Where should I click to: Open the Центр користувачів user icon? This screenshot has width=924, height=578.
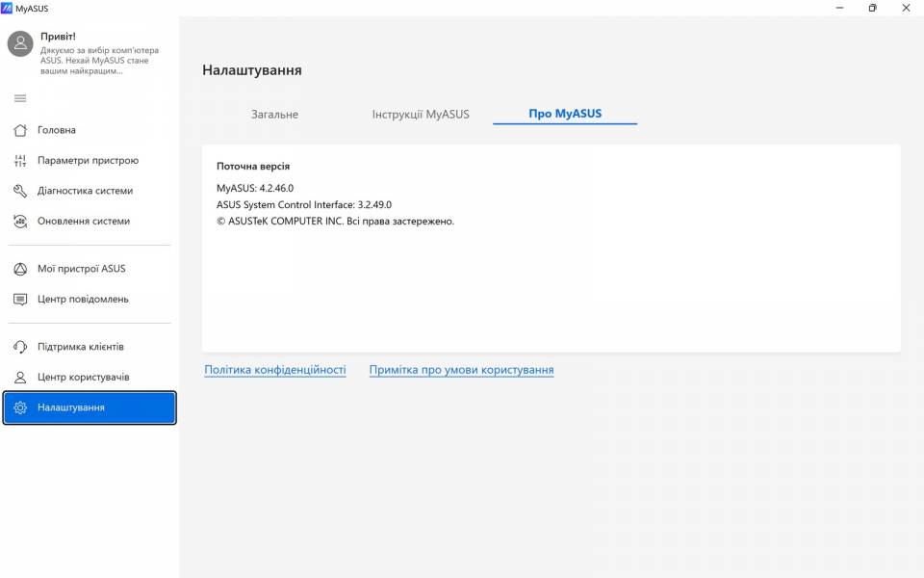[19, 378]
